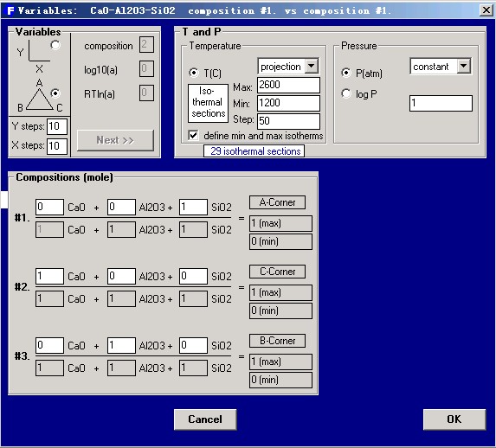Click composition #2 Al2O3 numerator field
Image resolution: width=496 pixels, height=448 pixels.
[x=121, y=277]
